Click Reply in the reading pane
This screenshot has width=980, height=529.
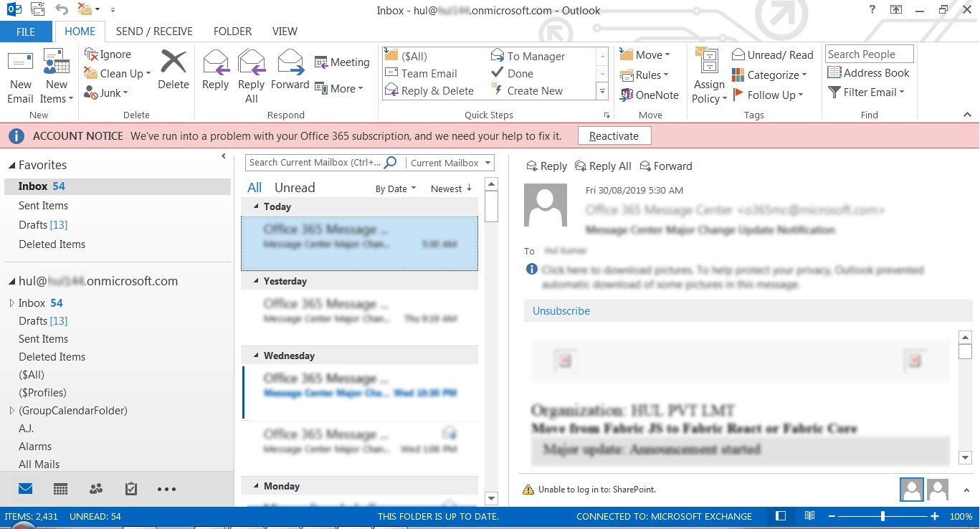pos(546,166)
